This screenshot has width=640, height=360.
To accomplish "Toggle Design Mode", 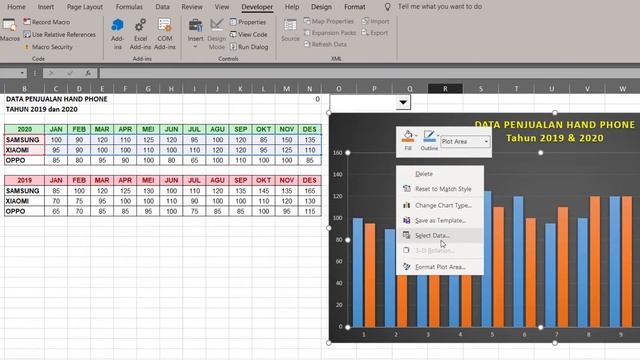I will tap(216, 34).
